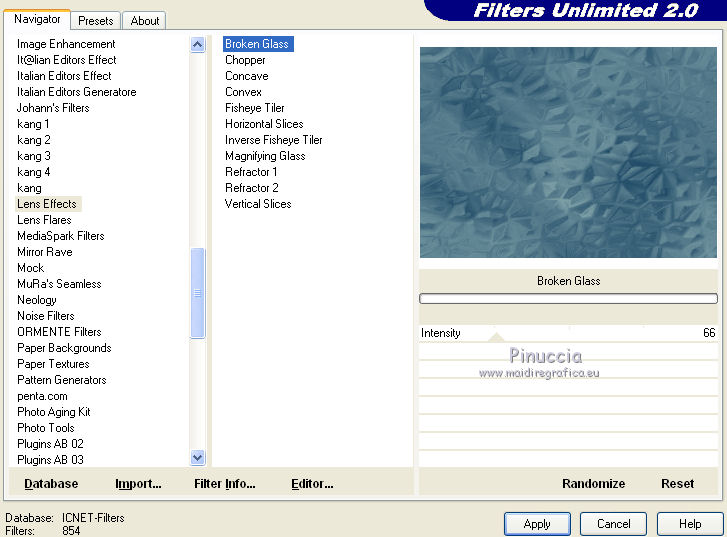Click Import... to add filters

(138, 484)
